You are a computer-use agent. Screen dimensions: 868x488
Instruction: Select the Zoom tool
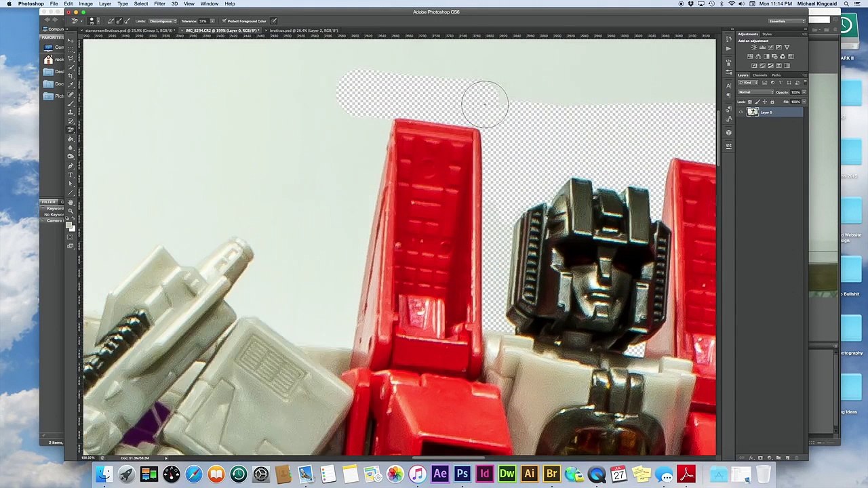71,211
